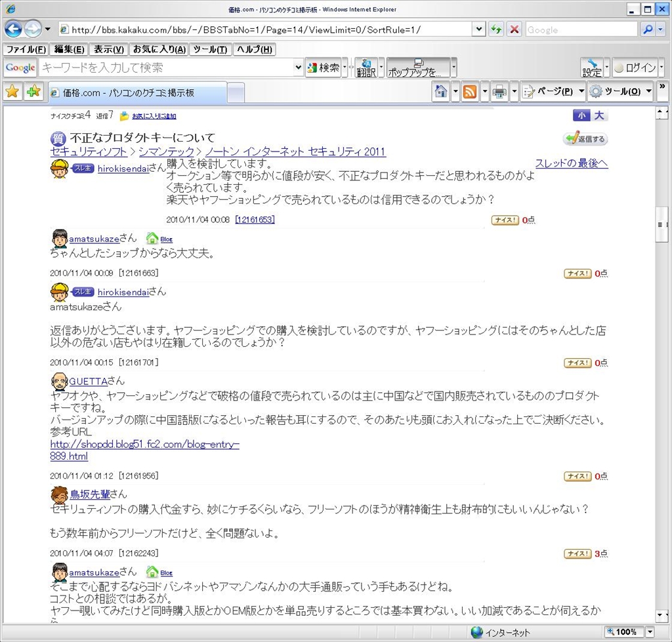Open シマンテック breadcrumb link
The width and height of the screenshot is (672, 642).
pos(166,151)
